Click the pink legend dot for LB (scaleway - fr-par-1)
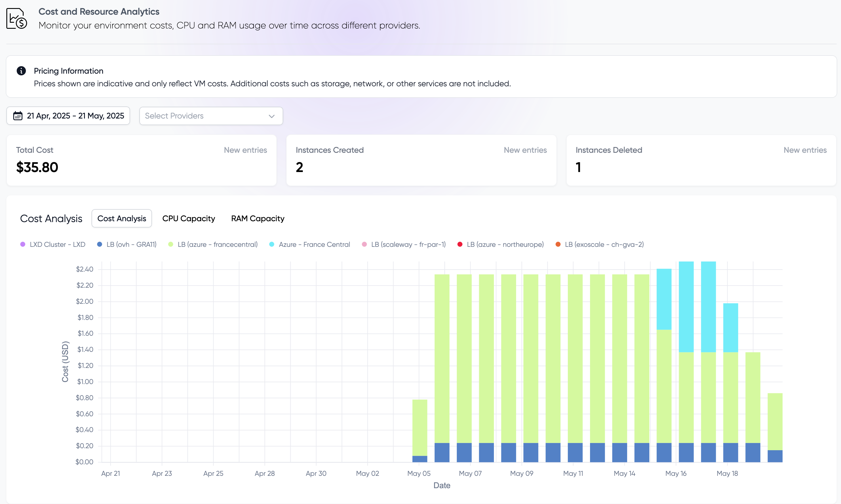This screenshot has width=841, height=504. click(x=365, y=244)
